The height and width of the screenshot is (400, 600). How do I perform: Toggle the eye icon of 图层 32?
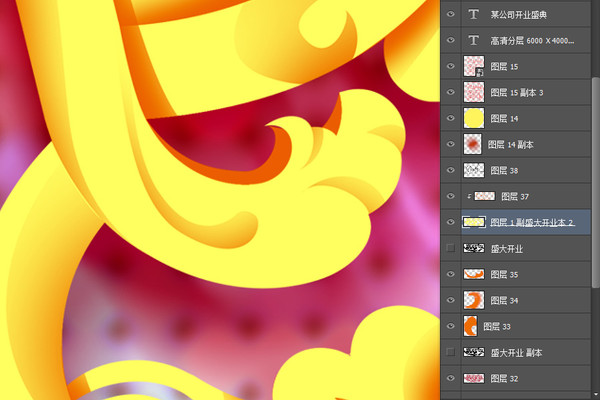click(x=451, y=378)
